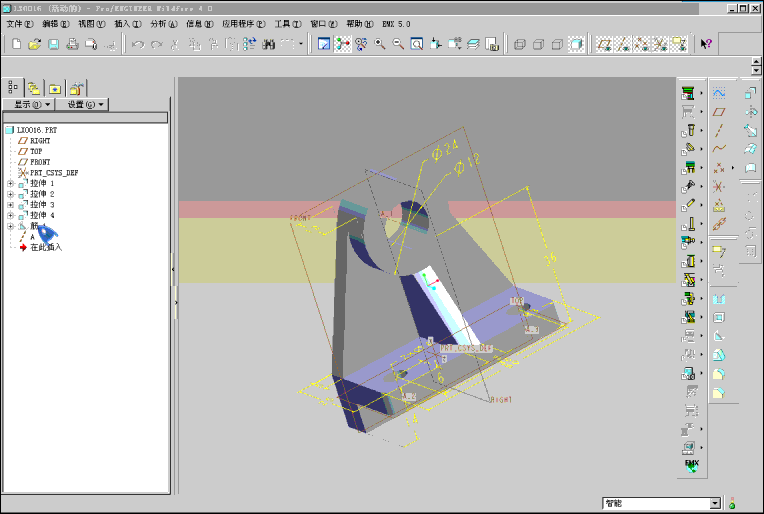Image resolution: width=764 pixels, height=514 pixels.
Task: Click the Refit model to window icon
Action: click(417, 44)
